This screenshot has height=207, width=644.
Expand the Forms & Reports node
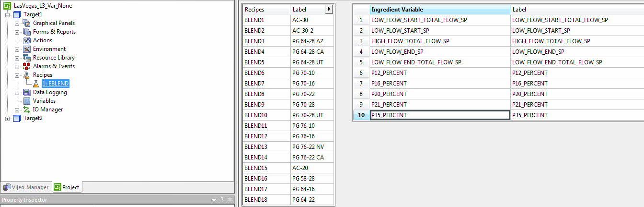[17, 32]
